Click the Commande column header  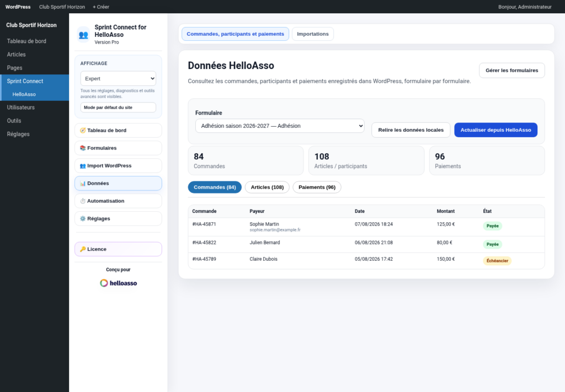204,211
